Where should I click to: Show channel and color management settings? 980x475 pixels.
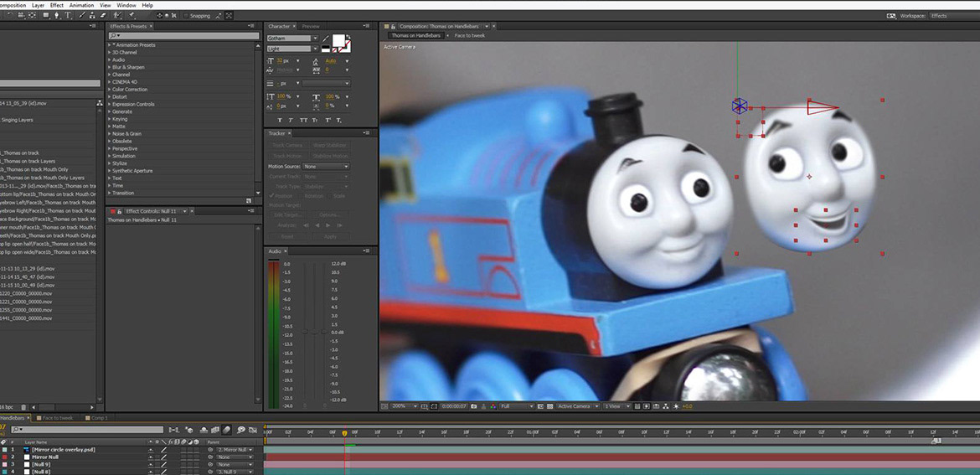493,406
